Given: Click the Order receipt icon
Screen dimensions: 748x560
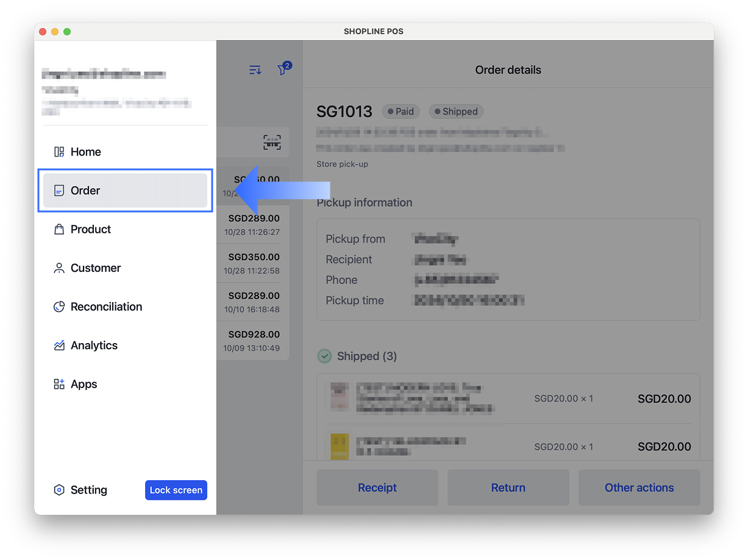Looking at the screenshot, I should (x=59, y=191).
